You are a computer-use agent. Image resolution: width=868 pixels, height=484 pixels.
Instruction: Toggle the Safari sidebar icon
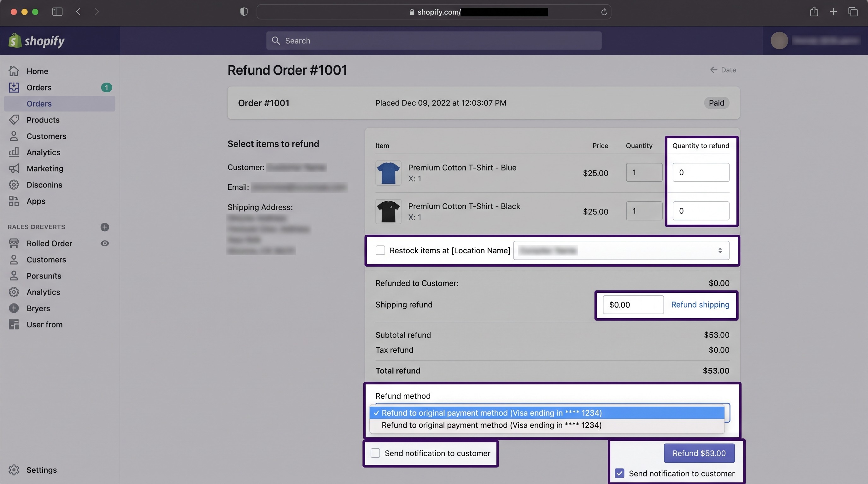tap(57, 12)
